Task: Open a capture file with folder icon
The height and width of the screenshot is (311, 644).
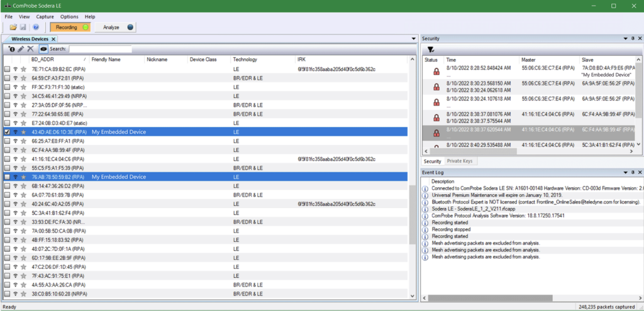Action: [13, 28]
